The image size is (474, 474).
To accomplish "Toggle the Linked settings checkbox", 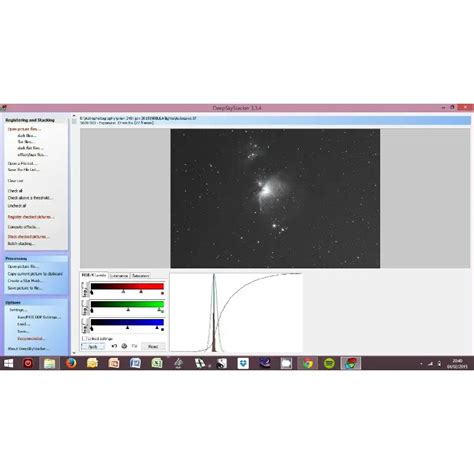I will [x=84, y=338].
